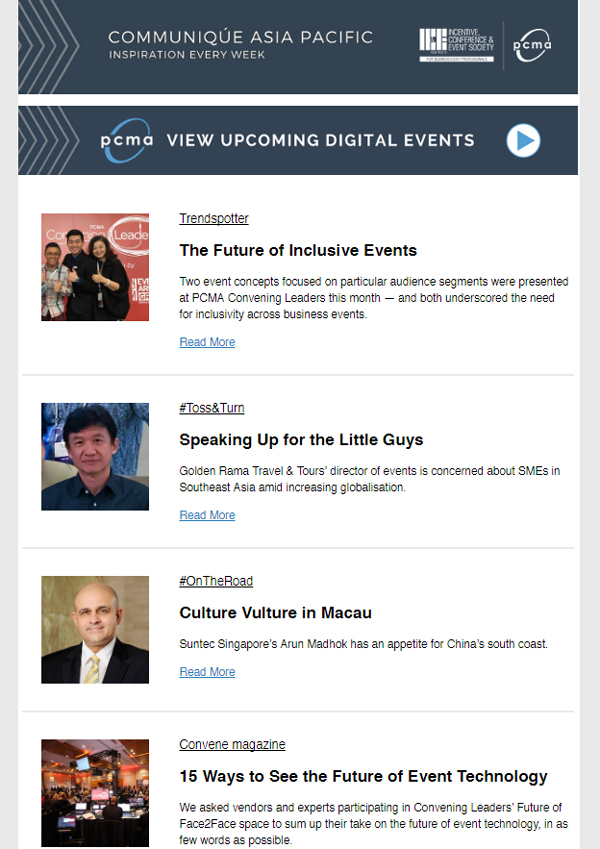
Task: Open the #OnTheRoad category link
Action: click(x=216, y=581)
